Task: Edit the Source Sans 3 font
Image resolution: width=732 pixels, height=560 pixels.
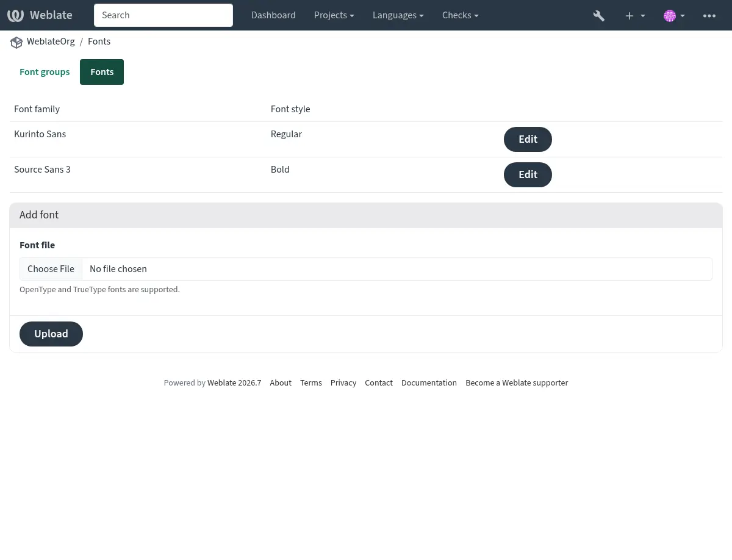Action: [x=528, y=174]
